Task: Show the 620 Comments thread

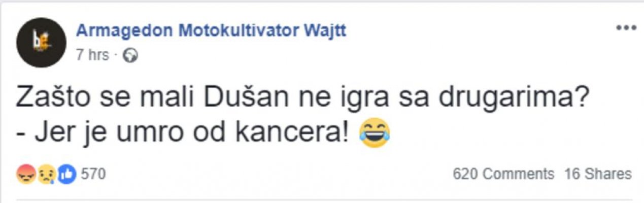Action: (503, 175)
